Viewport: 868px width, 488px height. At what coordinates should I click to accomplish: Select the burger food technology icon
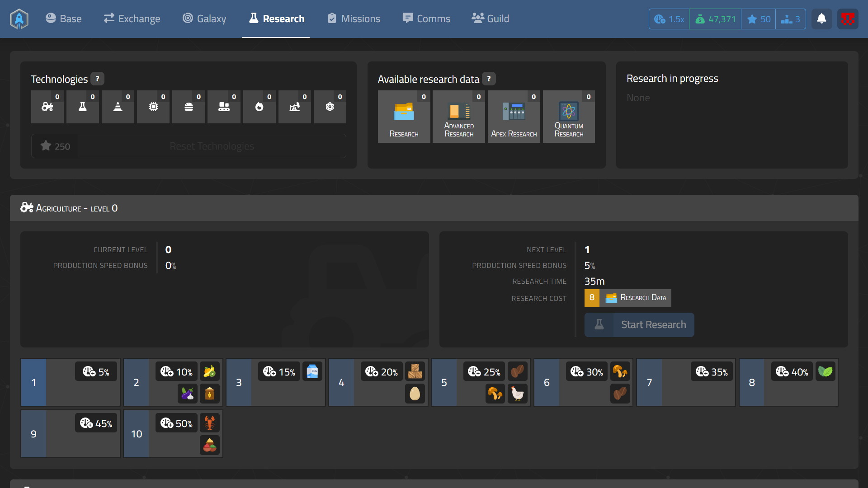point(189,107)
